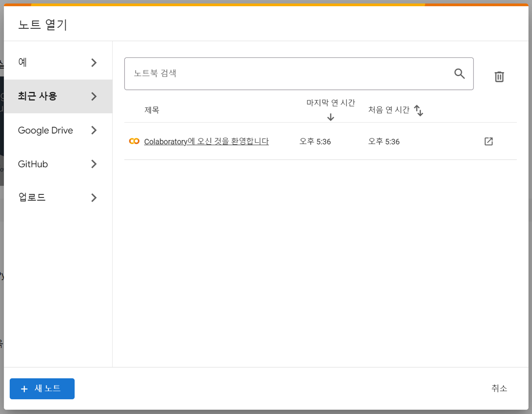Click the first opened time 오후 5:36
The image size is (532, 414).
pos(384,142)
